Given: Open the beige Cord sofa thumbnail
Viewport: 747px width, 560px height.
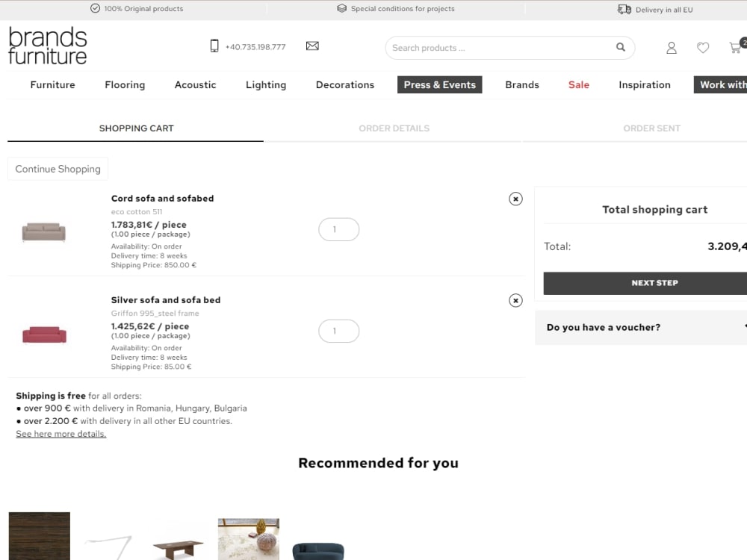Looking at the screenshot, I should pos(44,232).
